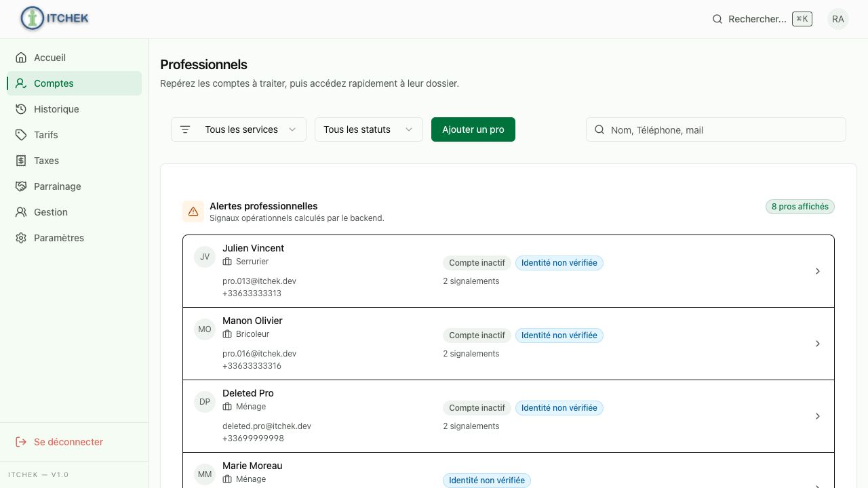Open Historique menu item
The height and width of the screenshot is (488, 868).
tap(75, 109)
